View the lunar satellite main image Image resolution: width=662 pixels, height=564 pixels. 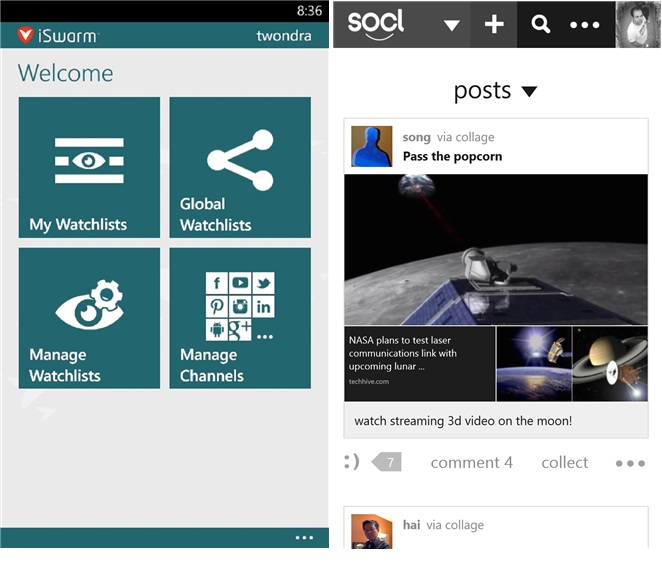coord(496,249)
